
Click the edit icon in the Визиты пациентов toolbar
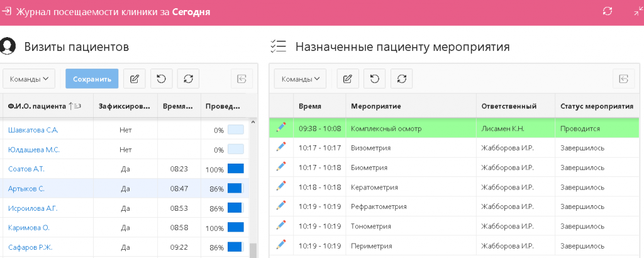coord(134,79)
